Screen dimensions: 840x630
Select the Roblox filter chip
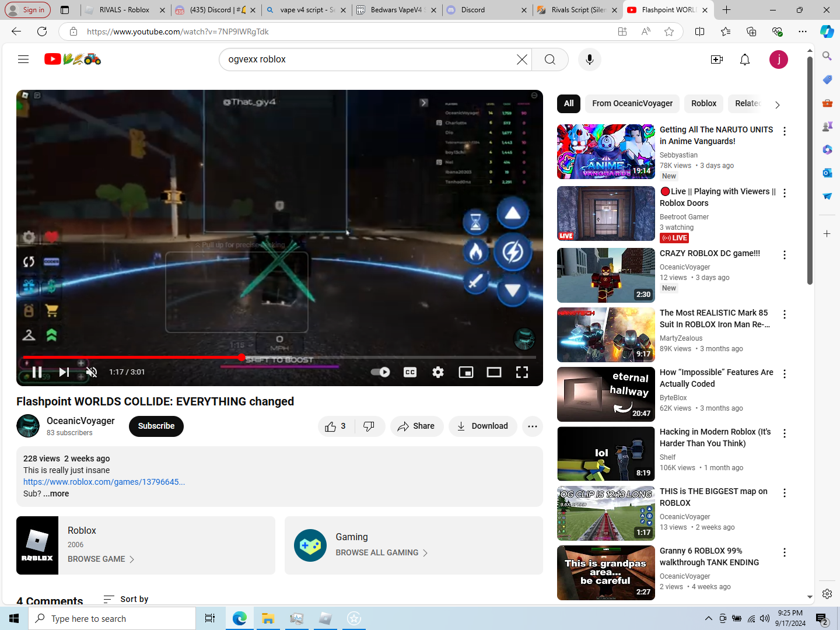(703, 104)
